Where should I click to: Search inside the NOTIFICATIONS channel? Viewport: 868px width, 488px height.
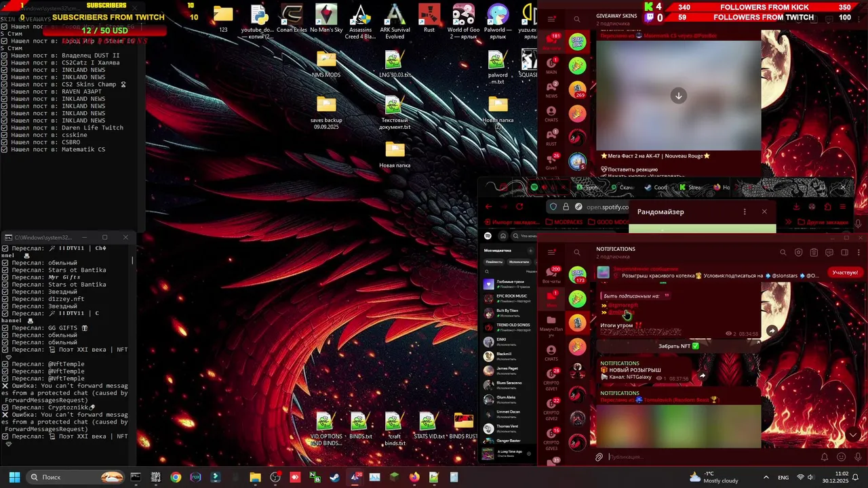[x=783, y=253]
